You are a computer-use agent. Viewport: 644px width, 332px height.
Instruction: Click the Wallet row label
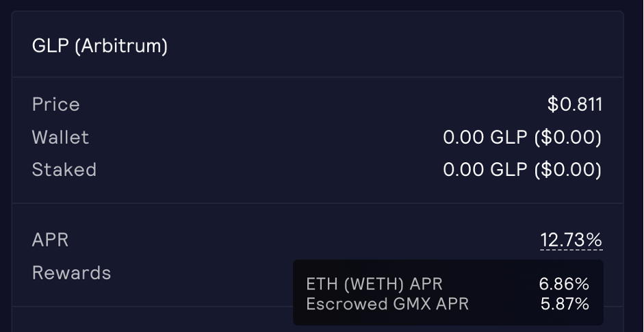click(60, 138)
